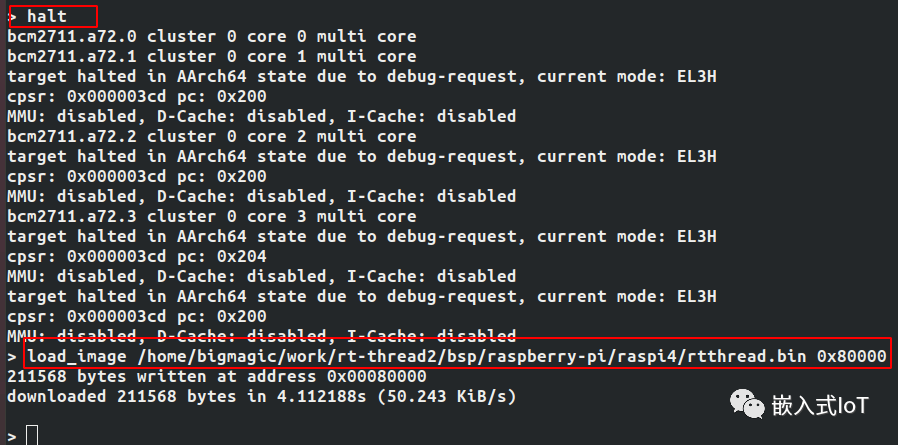Click the 0x80000 load address argument
This screenshot has height=445, width=898.
[852, 357]
